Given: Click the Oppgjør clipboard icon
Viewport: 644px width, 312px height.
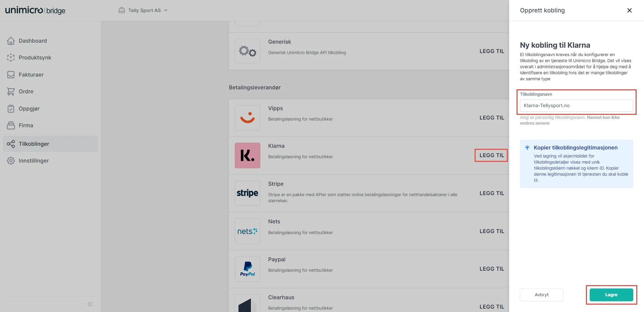Looking at the screenshot, I should tap(11, 108).
